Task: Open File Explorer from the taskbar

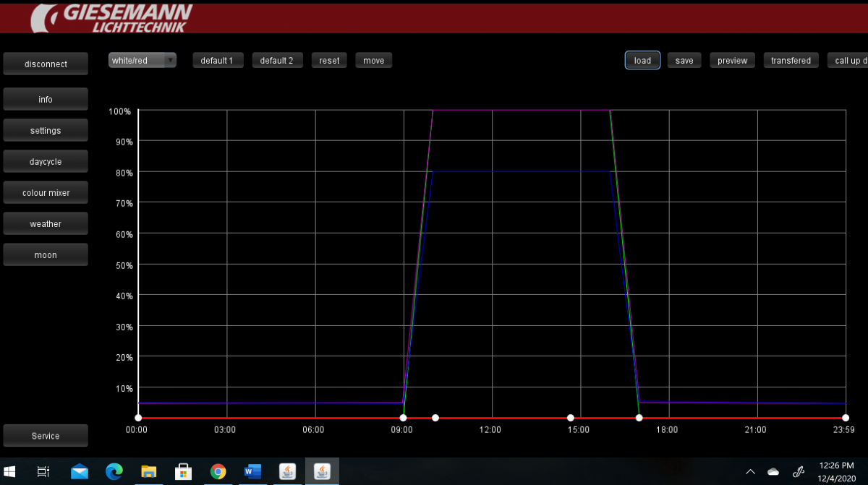Action: point(149,472)
